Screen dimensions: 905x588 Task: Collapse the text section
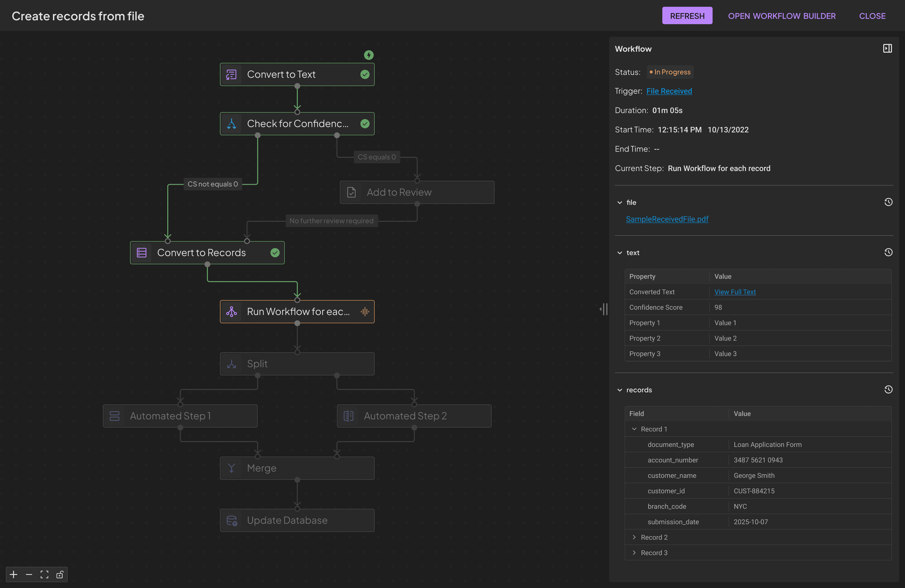[620, 252]
